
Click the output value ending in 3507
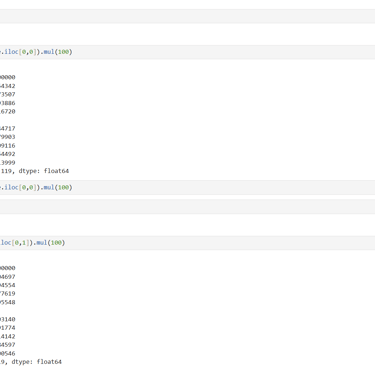pos(8,94)
